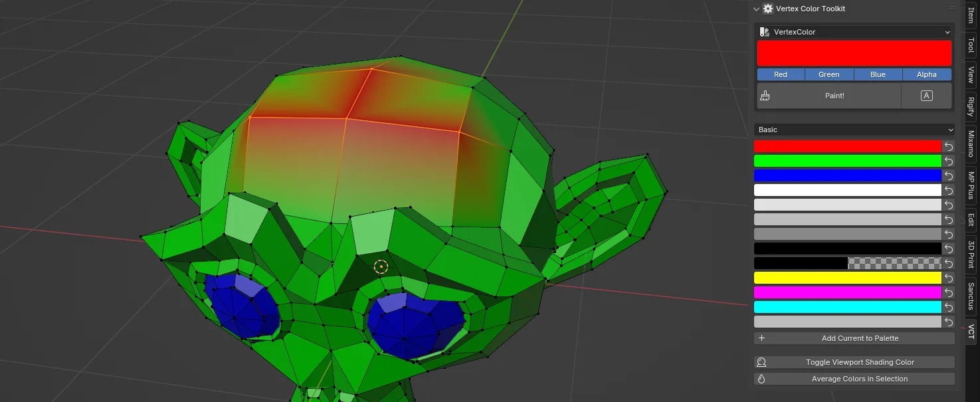This screenshot has width=980, height=402.
Task: Toggle the Red channel button
Action: click(781, 74)
